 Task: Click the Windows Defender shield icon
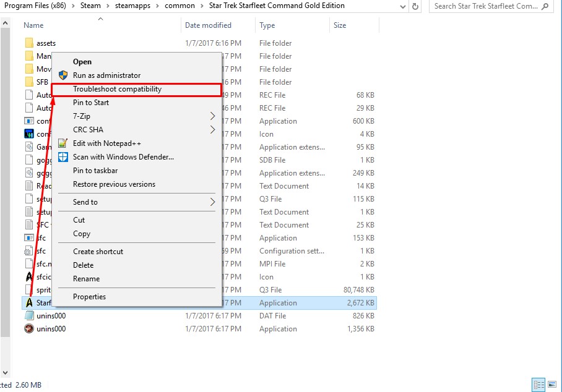[x=63, y=157]
